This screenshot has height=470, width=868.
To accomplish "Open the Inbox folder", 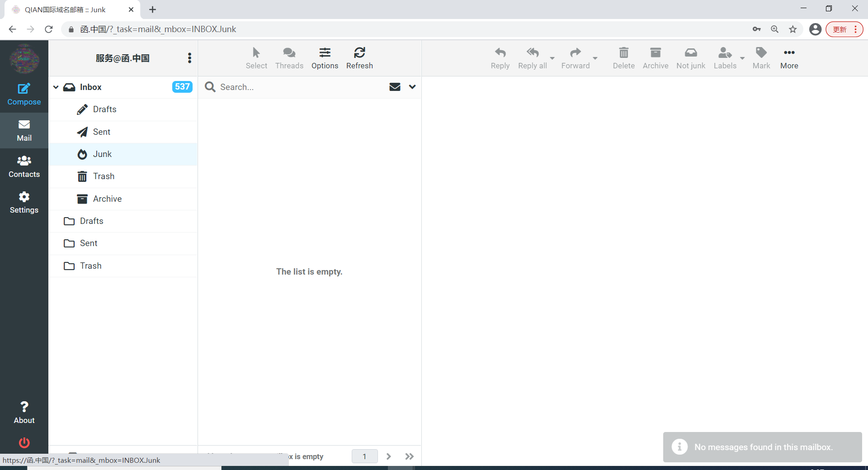I will coord(123,87).
